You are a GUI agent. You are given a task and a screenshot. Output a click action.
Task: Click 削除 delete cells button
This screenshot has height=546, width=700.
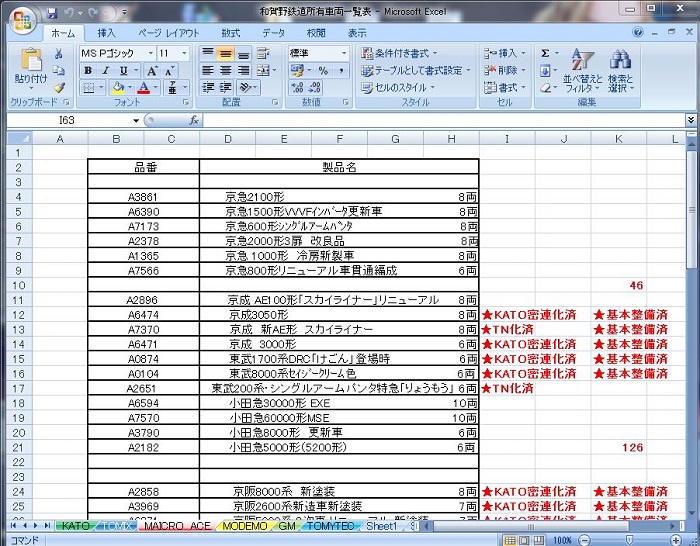(x=505, y=71)
